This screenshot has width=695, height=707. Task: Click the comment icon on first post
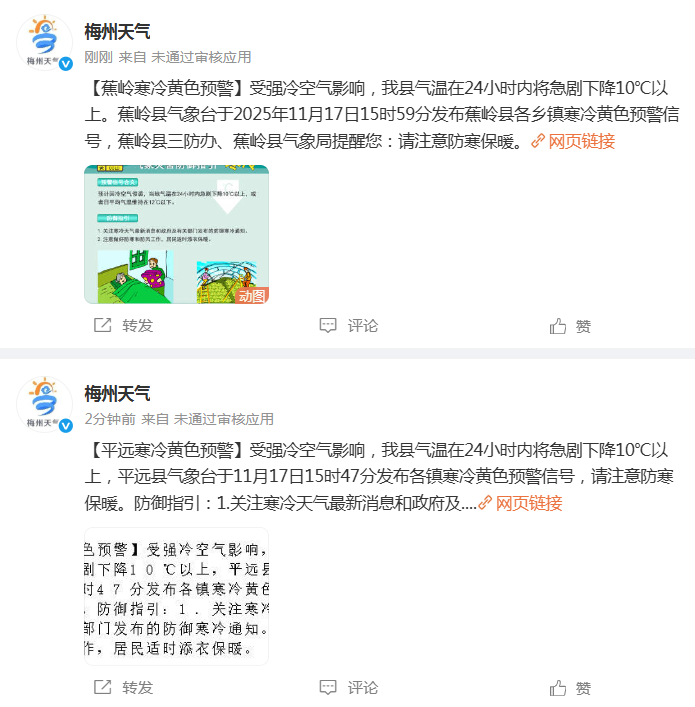pyautogui.click(x=328, y=325)
